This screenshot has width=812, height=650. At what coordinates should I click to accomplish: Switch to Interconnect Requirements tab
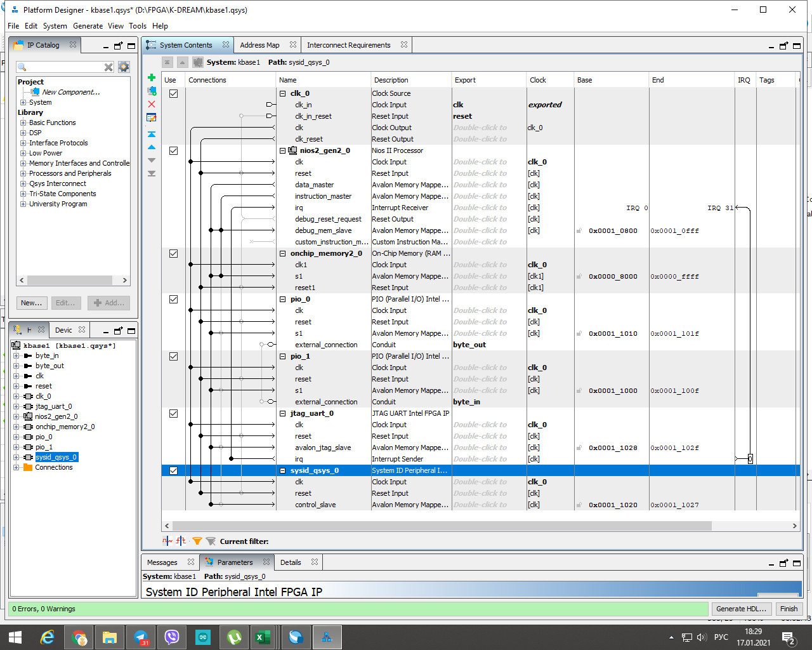pyautogui.click(x=348, y=45)
